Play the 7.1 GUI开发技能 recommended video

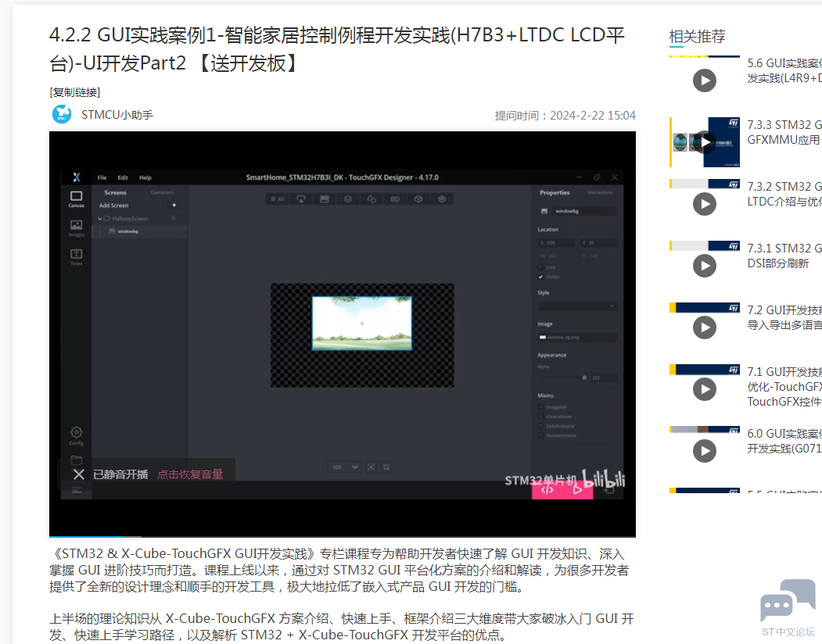point(705,389)
